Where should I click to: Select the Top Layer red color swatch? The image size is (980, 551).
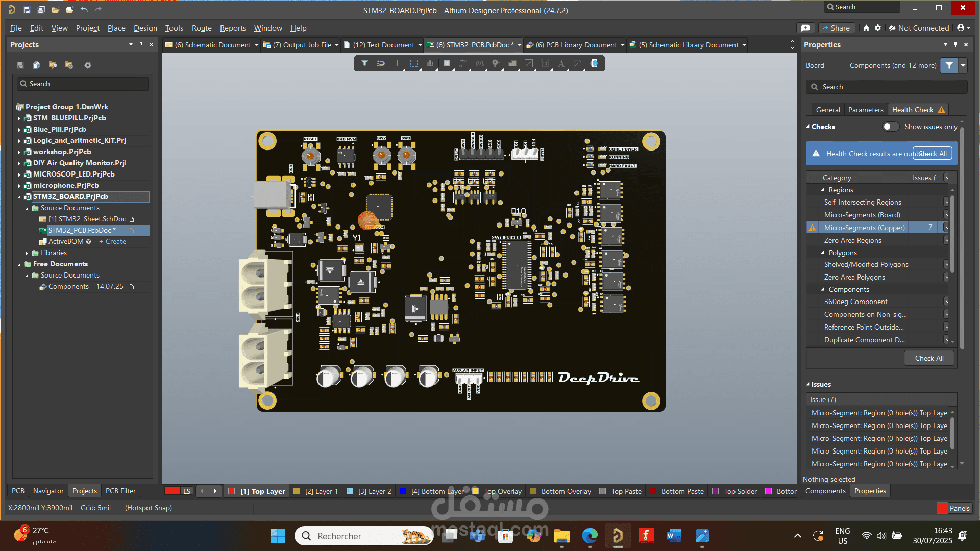pyautogui.click(x=231, y=491)
